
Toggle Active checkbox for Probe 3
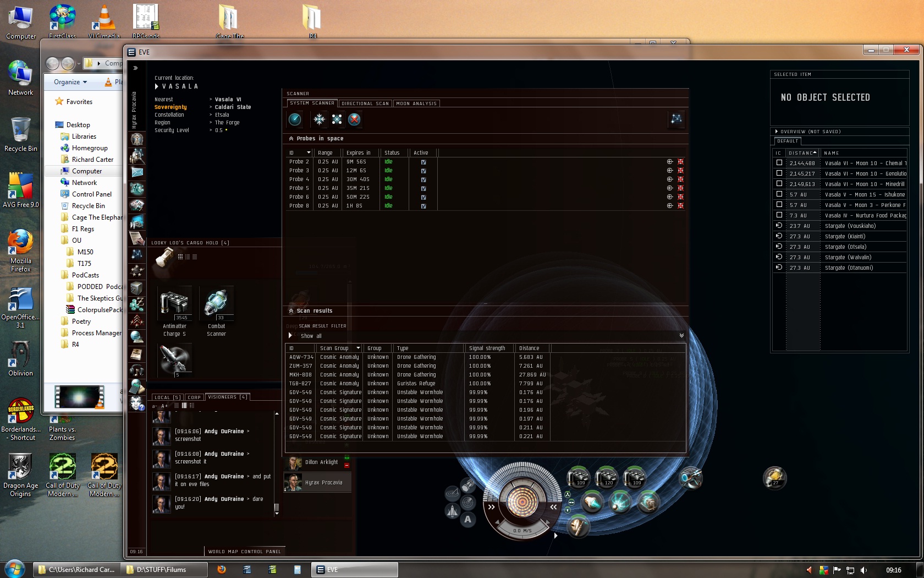[424, 171]
